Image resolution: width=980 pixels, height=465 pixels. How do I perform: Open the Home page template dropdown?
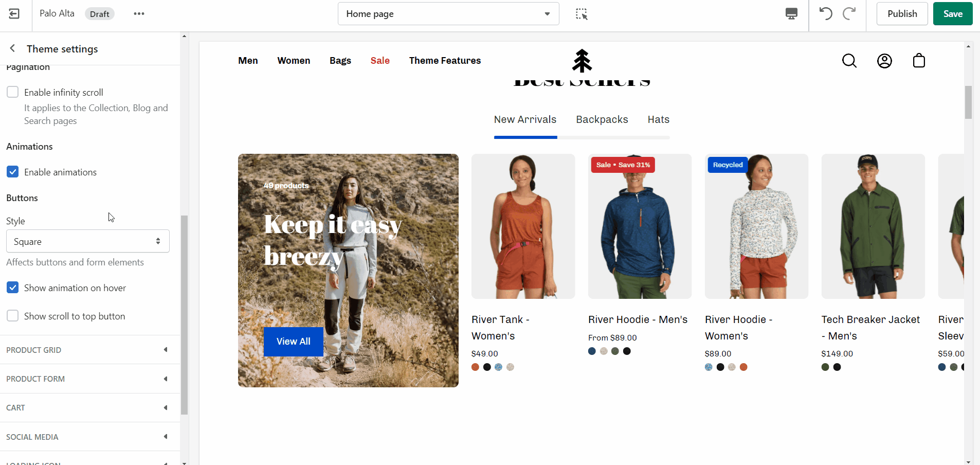click(x=448, y=14)
